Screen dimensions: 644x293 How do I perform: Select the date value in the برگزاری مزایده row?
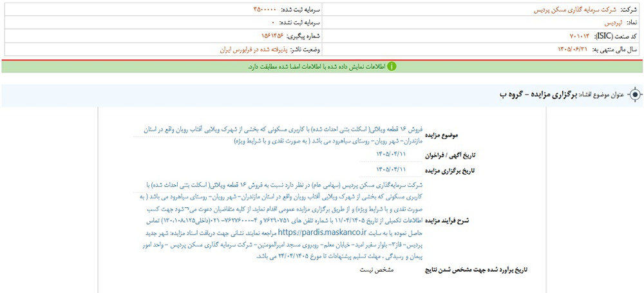(391, 169)
